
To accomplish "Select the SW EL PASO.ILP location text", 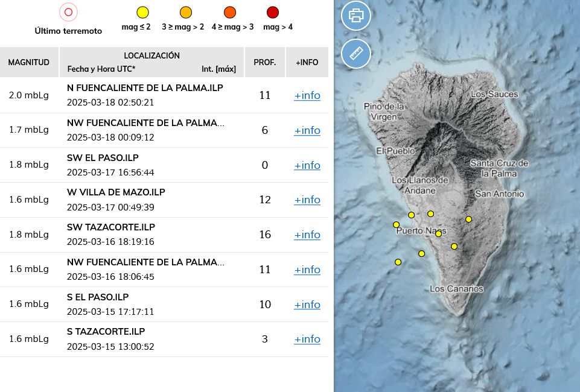I will pos(103,158).
